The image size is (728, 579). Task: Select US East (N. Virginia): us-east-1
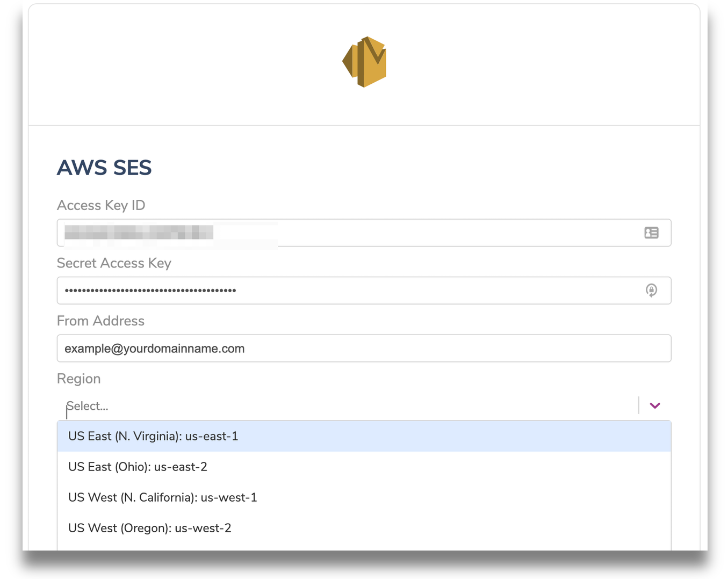pyautogui.click(x=364, y=436)
